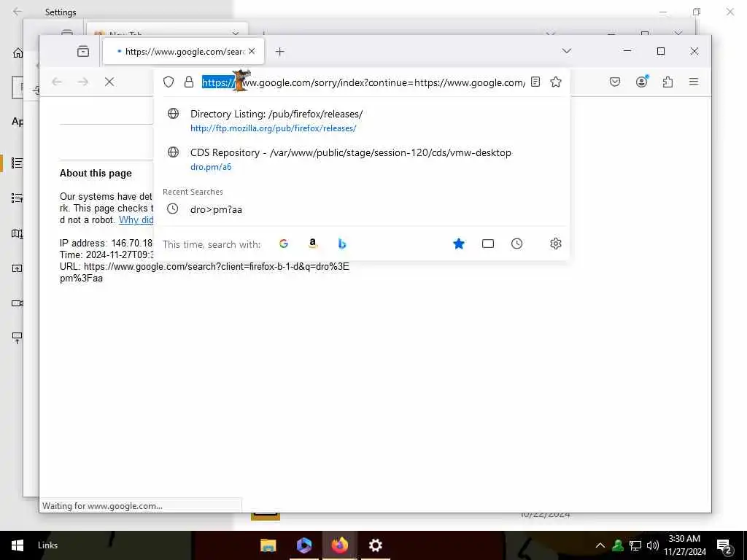Click in the Firefox address bar
747x560 pixels.
pos(363,82)
